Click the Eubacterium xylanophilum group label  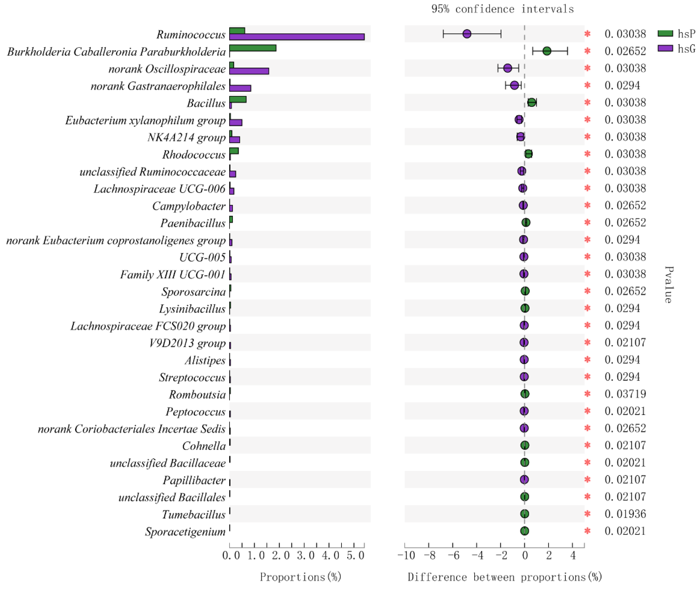(145, 120)
